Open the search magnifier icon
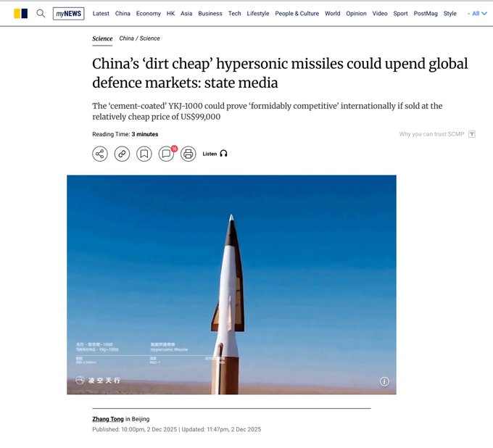The image size is (493, 448). click(x=41, y=13)
